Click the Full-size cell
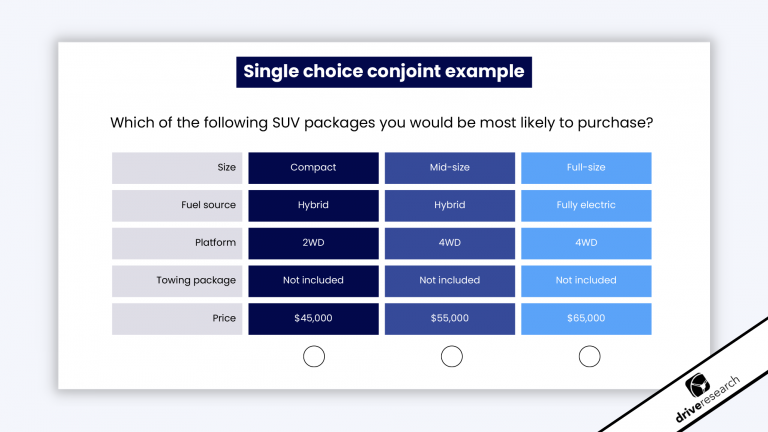Viewport: 768px width, 432px height. point(586,168)
